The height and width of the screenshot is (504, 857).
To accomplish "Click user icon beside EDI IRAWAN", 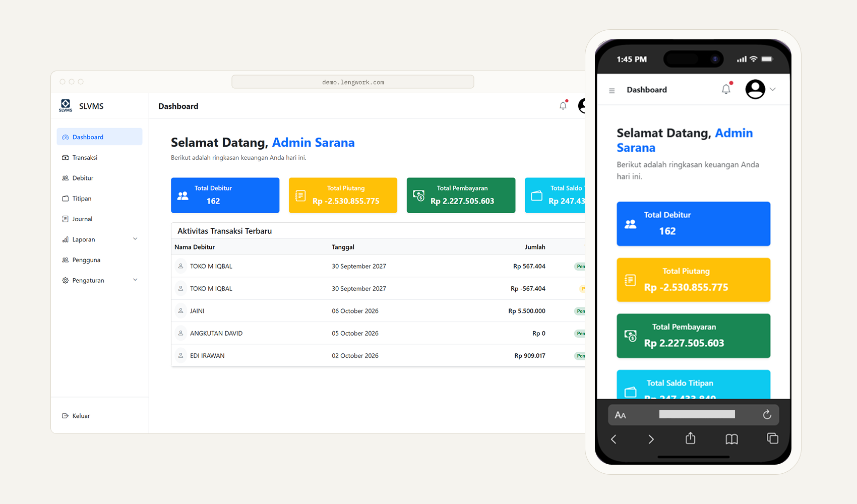I will pos(180,355).
